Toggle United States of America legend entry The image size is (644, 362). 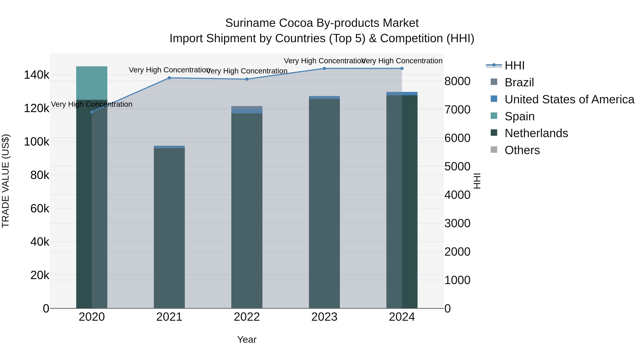point(562,99)
